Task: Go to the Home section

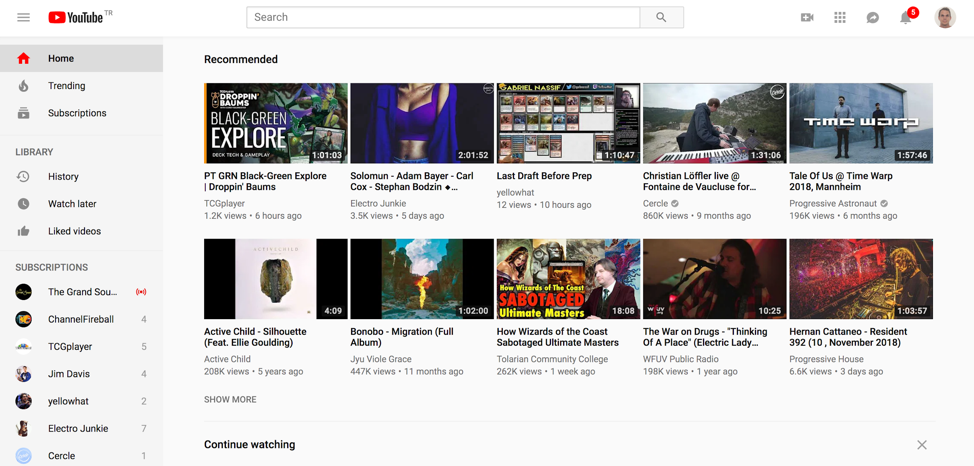Action: click(x=81, y=58)
